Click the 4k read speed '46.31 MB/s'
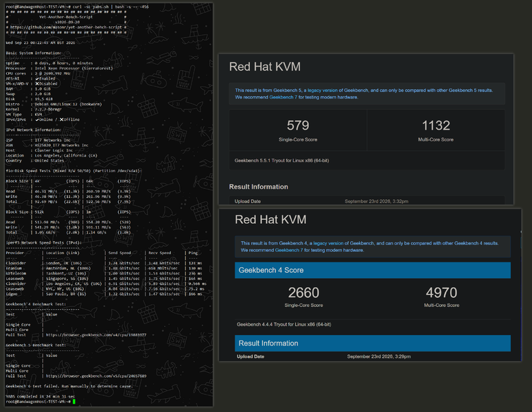Screen dimensions: 532x412 [46, 192]
